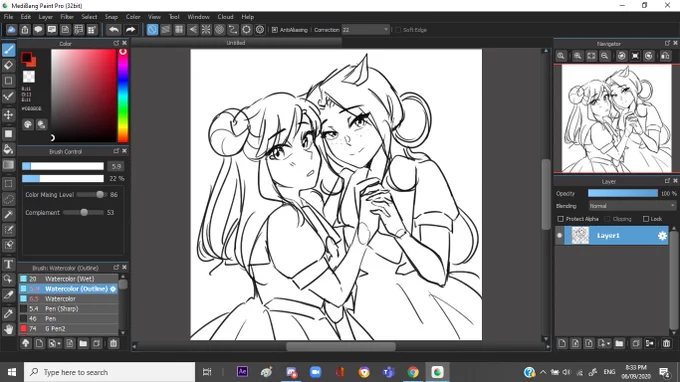Select the Pen (Sharp) brush

(x=69, y=309)
